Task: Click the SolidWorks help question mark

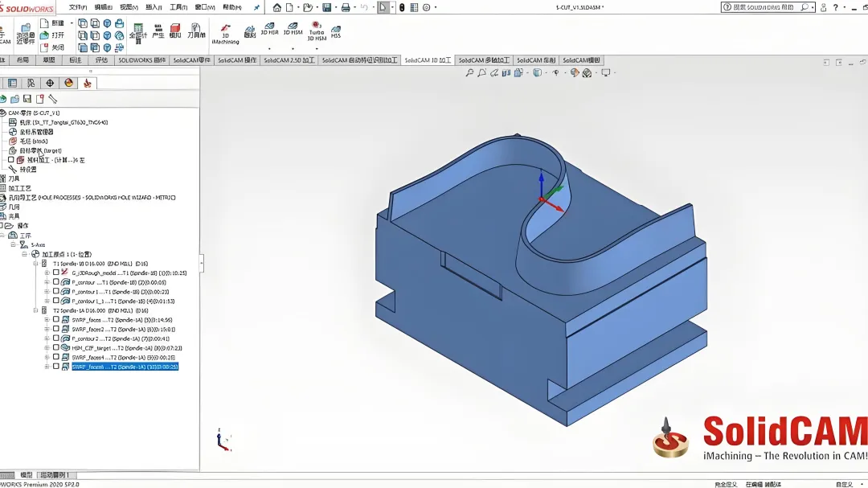Action: [x=835, y=8]
